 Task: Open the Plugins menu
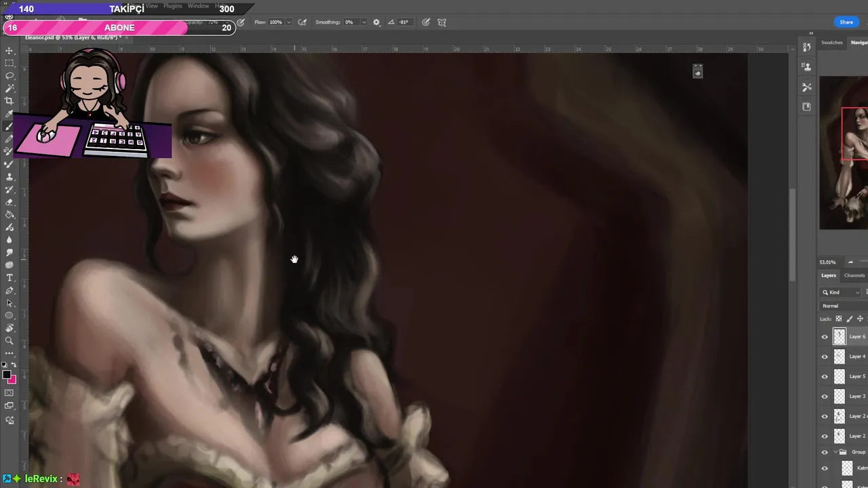[173, 6]
